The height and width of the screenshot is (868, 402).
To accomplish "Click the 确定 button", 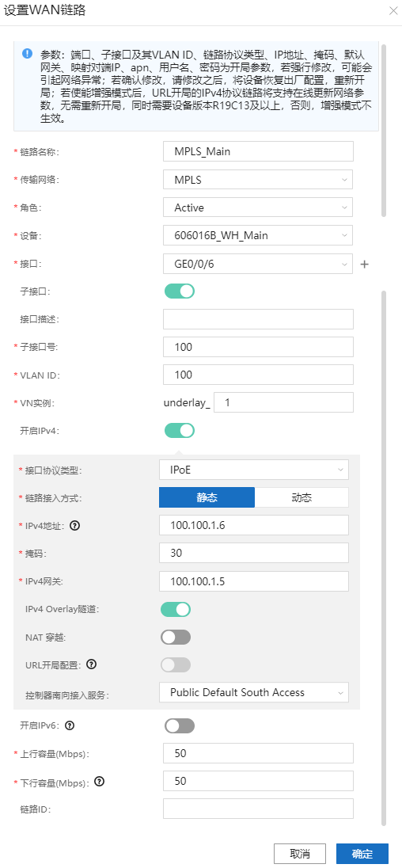I will point(362,853).
